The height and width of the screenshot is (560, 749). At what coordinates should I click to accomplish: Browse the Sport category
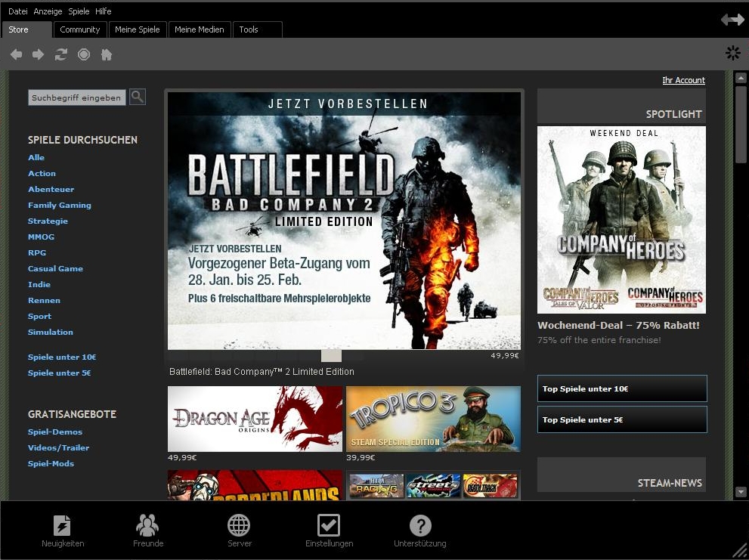coord(39,317)
